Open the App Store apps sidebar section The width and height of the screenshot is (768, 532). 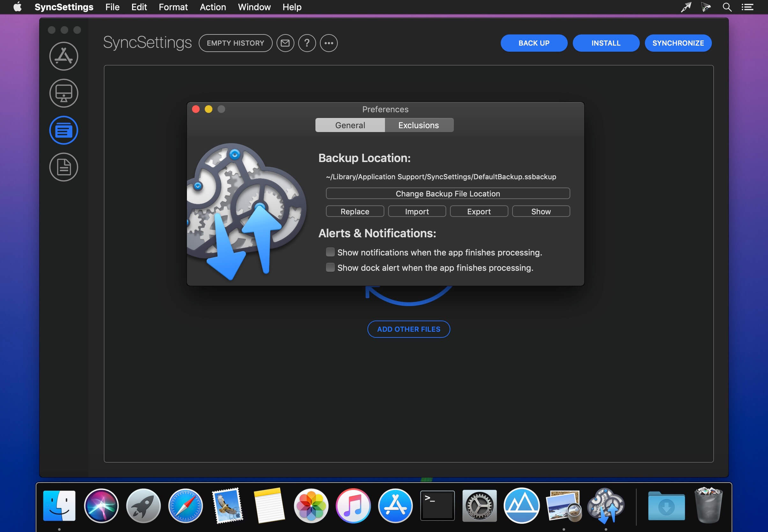point(64,56)
